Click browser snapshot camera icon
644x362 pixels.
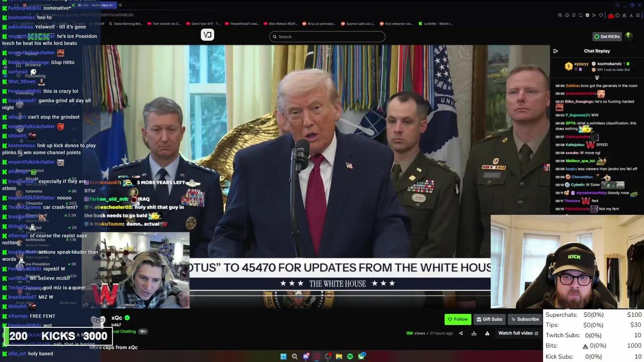580,15
